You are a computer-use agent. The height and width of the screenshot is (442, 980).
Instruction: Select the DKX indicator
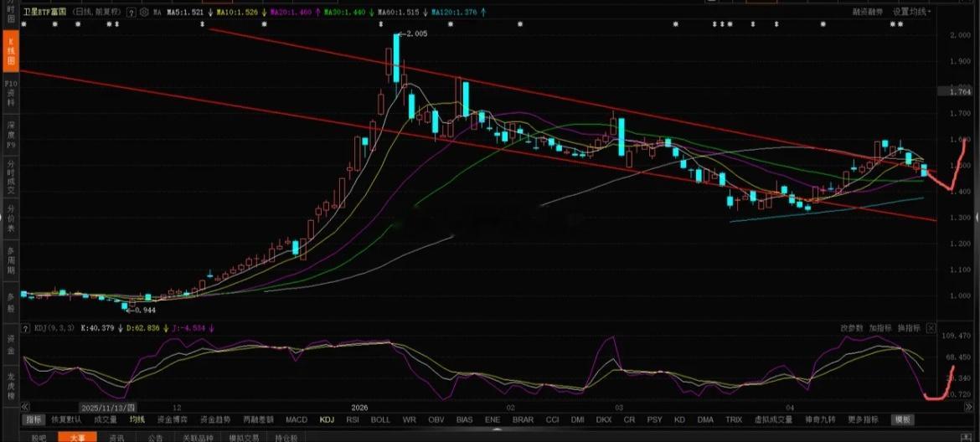click(604, 419)
